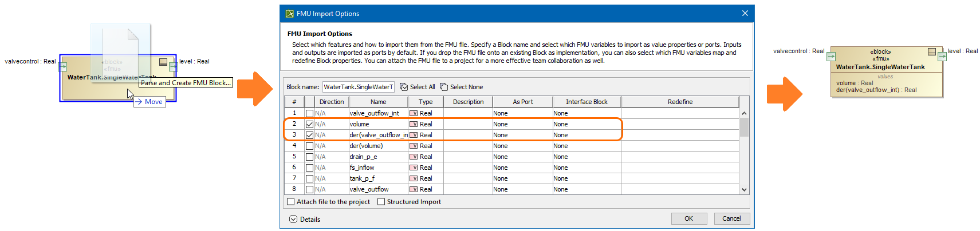The width and height of the screenshot is (980, 231).
Task: Expand the Details section
Action: point(293,219)
